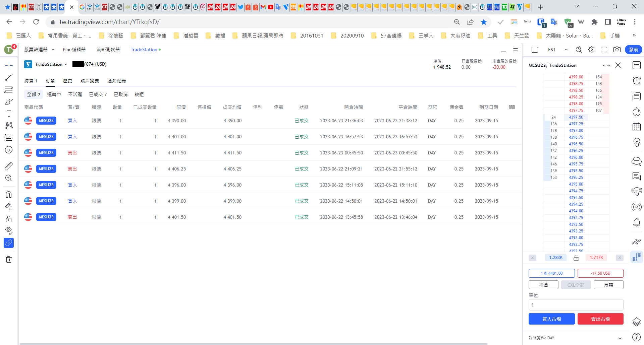The height and width of the screenshot is (345, 644).
Task: Select the trend line drawing tool
Action: pos(9,77)
